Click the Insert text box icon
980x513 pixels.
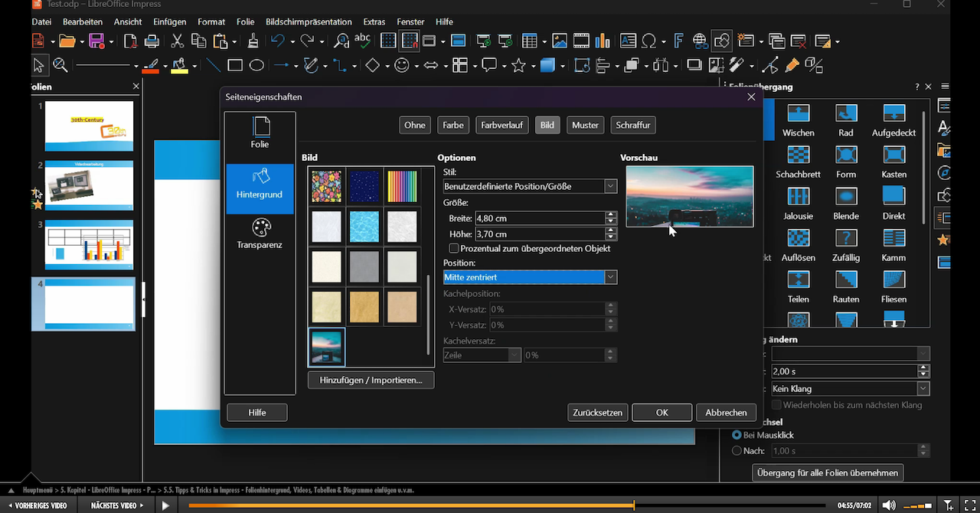(x=628, y=41)
